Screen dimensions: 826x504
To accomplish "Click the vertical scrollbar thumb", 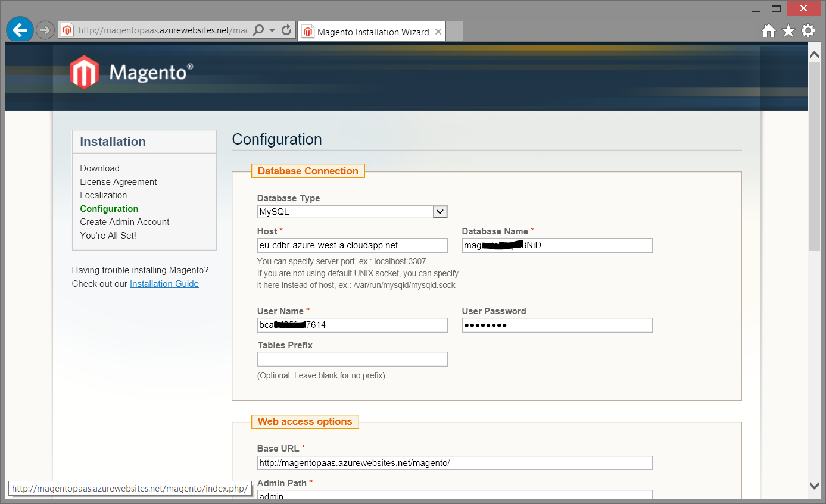I will [814, 155].
